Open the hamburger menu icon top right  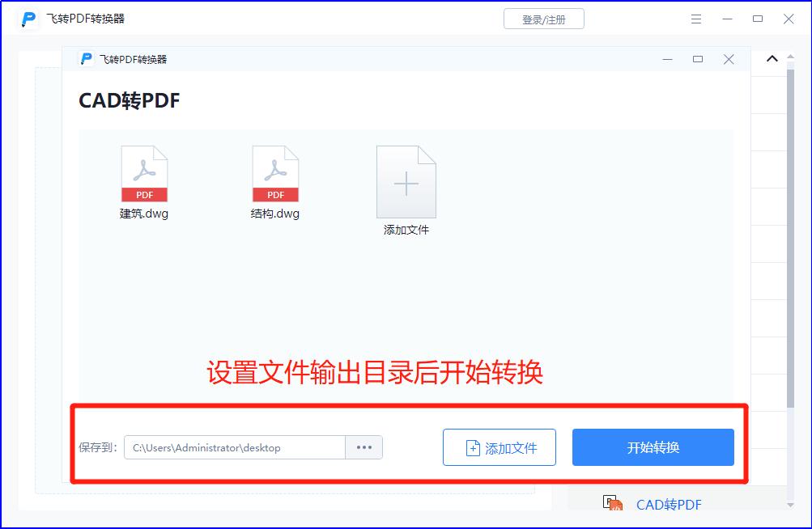point(695,18)
